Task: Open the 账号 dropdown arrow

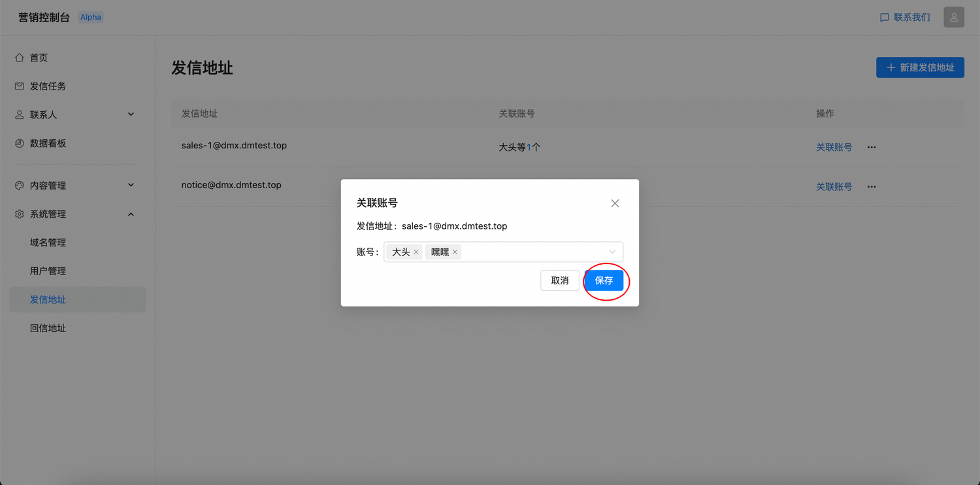Action: (612, 252)
